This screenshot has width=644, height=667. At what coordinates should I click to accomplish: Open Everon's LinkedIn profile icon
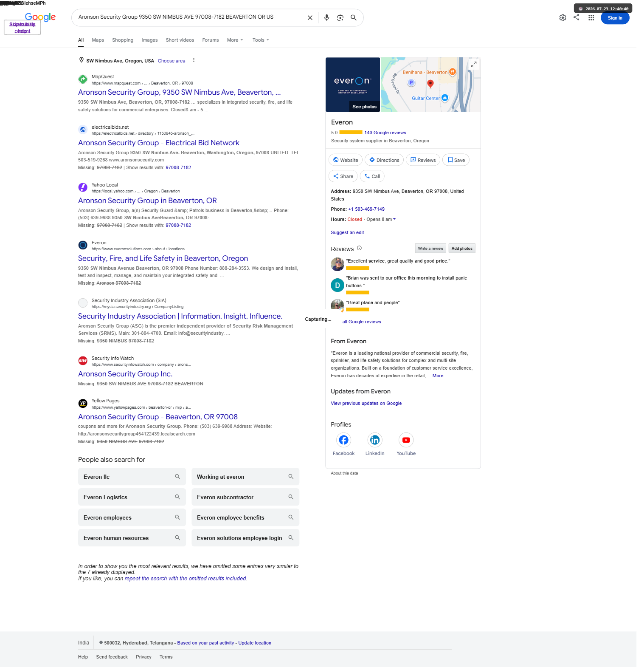375,440
